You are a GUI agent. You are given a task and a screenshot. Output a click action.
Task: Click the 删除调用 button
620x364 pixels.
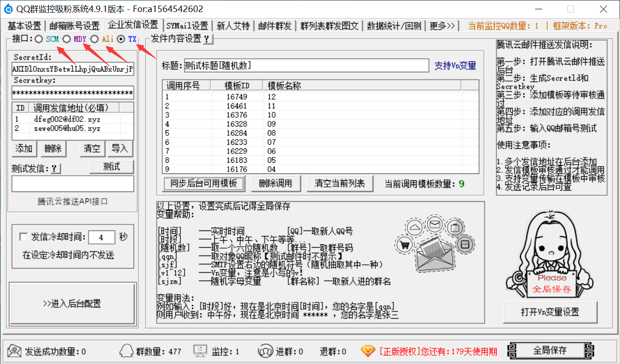[275, 184]
